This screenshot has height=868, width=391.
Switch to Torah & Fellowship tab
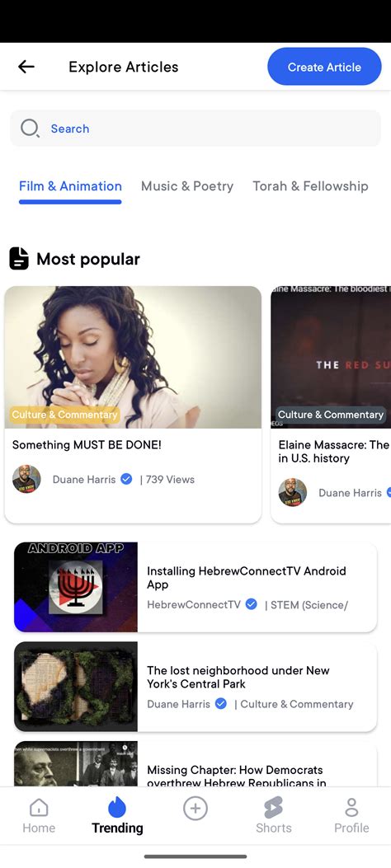[310, 186]
